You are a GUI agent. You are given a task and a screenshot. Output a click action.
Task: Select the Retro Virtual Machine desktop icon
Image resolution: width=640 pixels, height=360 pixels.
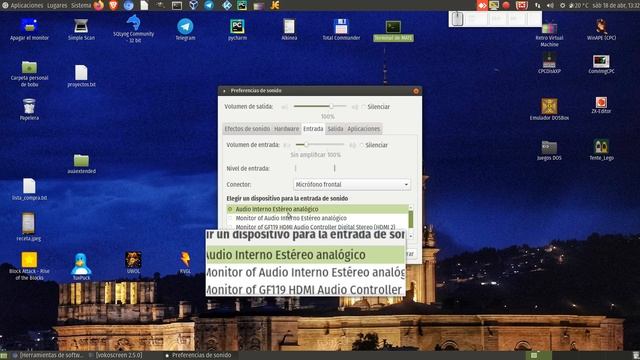549,34
